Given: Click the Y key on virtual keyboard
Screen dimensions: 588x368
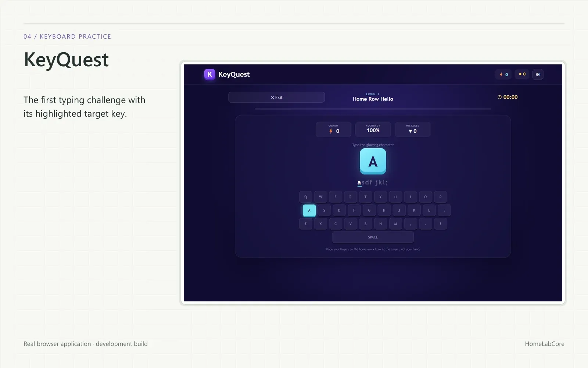Looking at the screenshot, I should point(380,197).
